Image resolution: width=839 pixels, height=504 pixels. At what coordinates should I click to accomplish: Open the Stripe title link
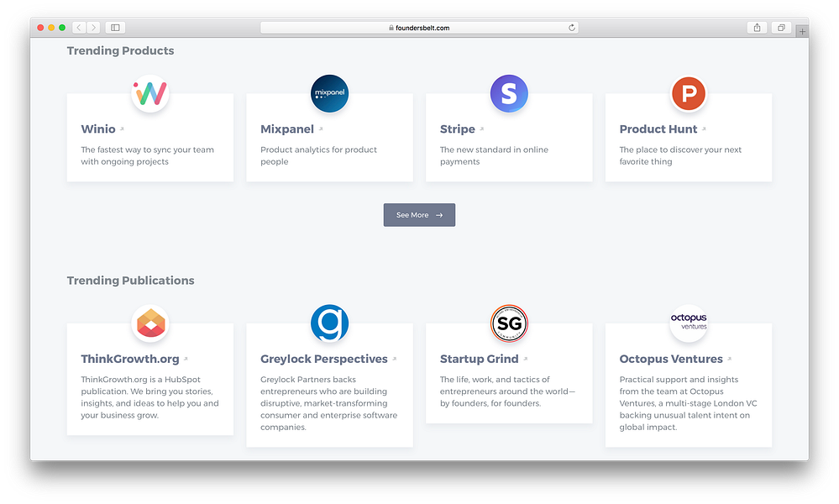click(x=458, y=129)
